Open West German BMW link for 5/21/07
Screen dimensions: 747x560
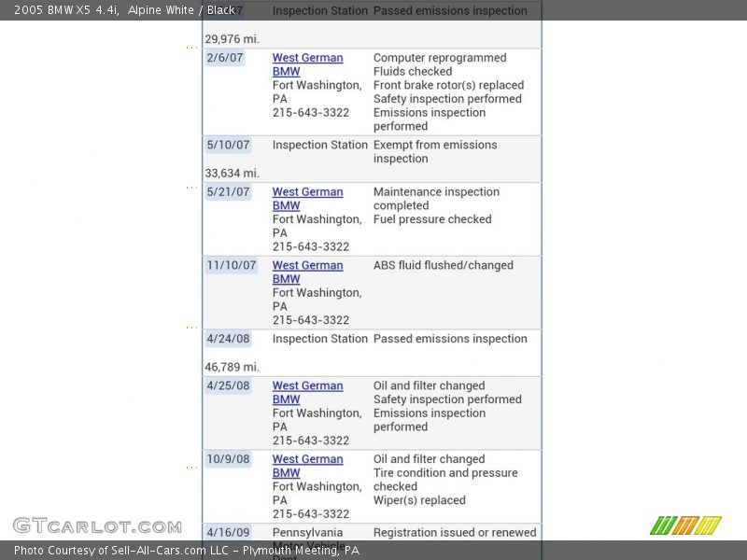307,199
